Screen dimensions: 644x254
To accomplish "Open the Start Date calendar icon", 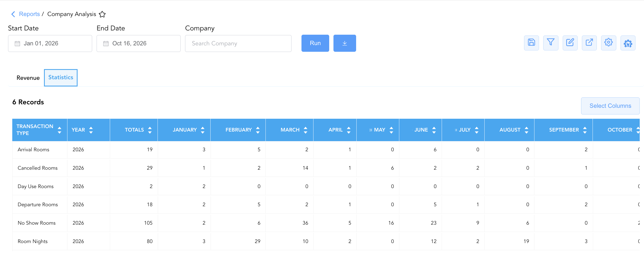I will coord(17,43).
